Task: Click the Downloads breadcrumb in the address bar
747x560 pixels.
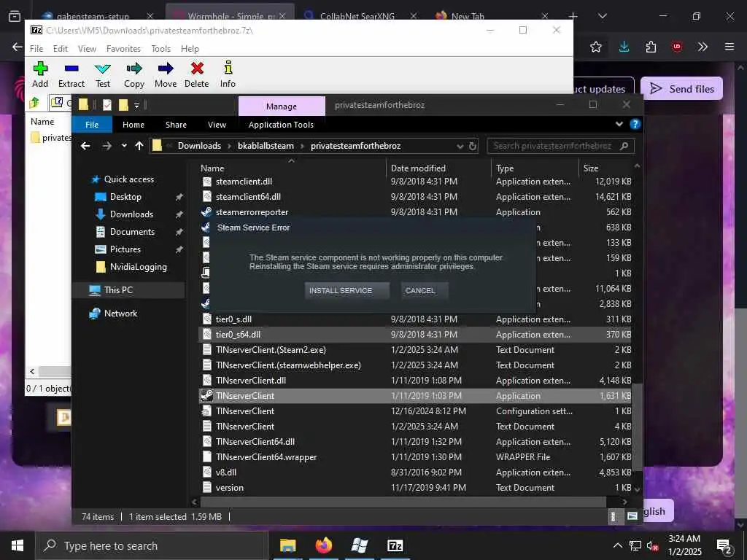Action: [x=199, y=146]
